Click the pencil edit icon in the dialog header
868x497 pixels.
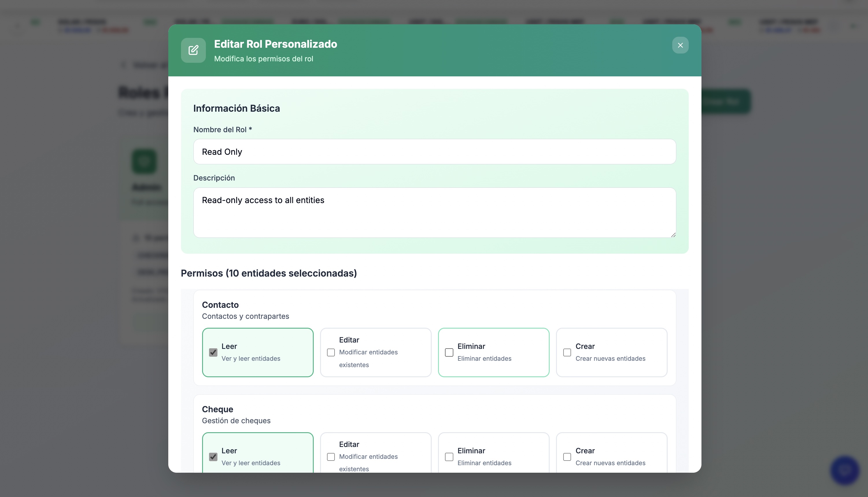[x=193, y=50]
